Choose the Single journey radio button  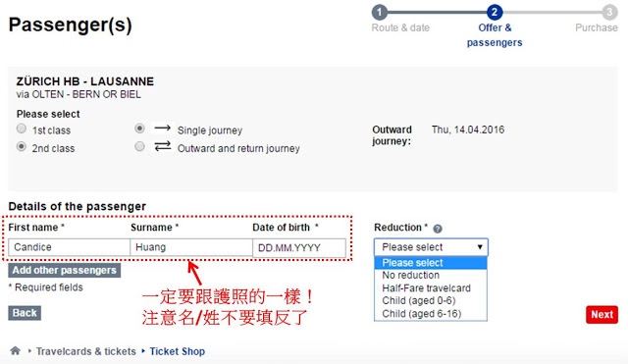pos(139,129)
